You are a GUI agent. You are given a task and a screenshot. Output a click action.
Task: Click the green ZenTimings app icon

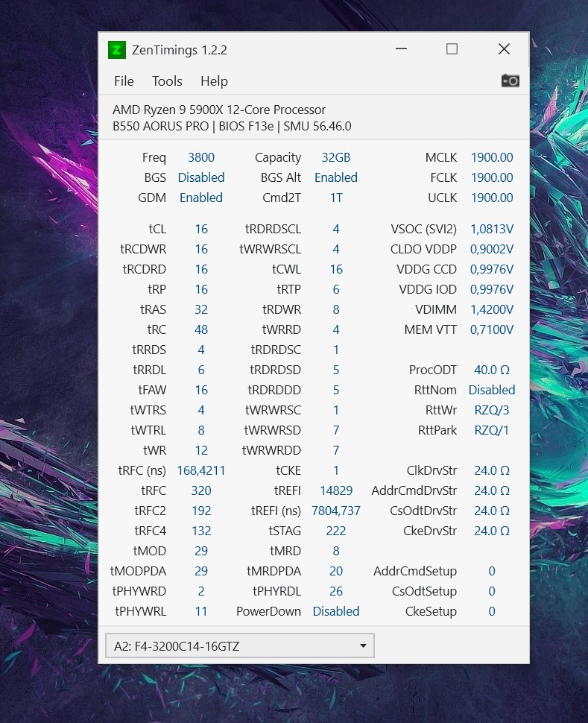click(x=117, y=50)
